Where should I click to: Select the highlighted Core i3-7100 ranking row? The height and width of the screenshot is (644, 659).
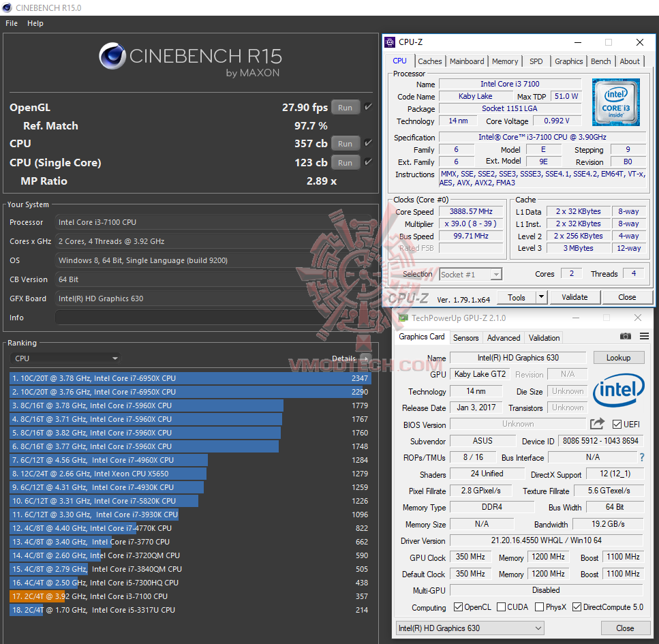(x=190, y=596)
